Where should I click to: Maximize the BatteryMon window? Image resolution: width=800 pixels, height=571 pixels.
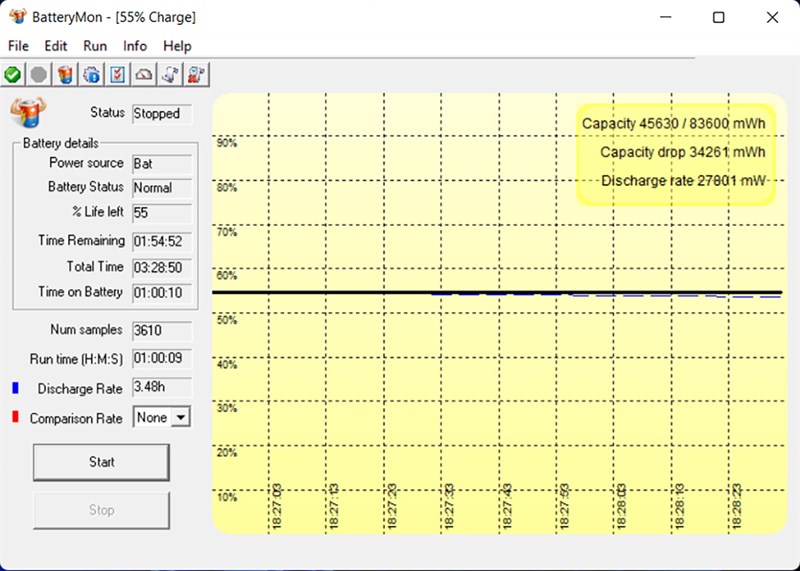[x=718, y=17]
